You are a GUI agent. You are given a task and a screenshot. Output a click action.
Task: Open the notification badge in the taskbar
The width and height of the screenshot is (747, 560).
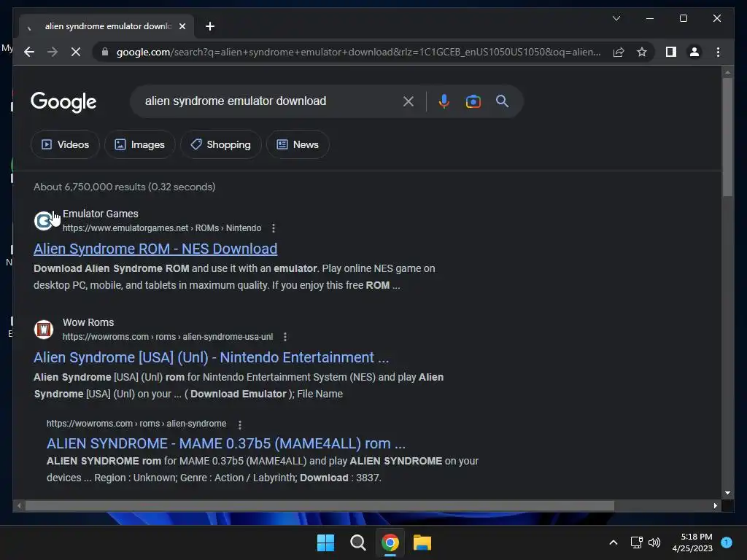(727, 542)
